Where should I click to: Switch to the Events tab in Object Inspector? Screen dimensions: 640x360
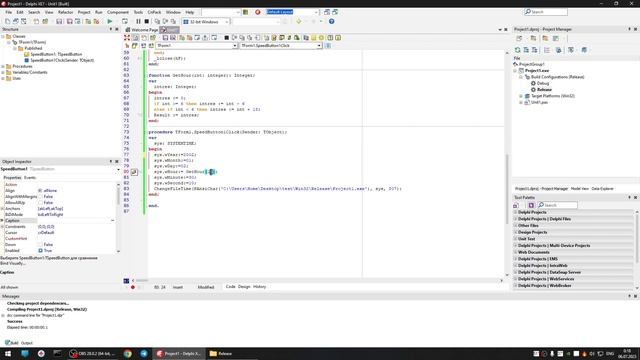point(30,178)
